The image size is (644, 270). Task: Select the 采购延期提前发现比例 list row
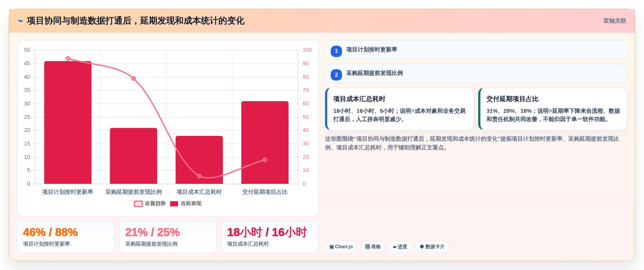pyautogui.click(x=476, y=73)
